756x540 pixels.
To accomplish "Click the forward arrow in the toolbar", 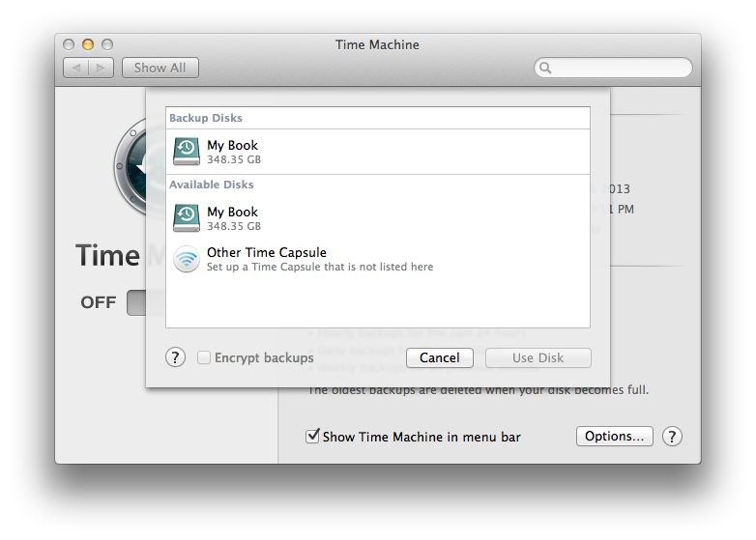I will 101,68.
